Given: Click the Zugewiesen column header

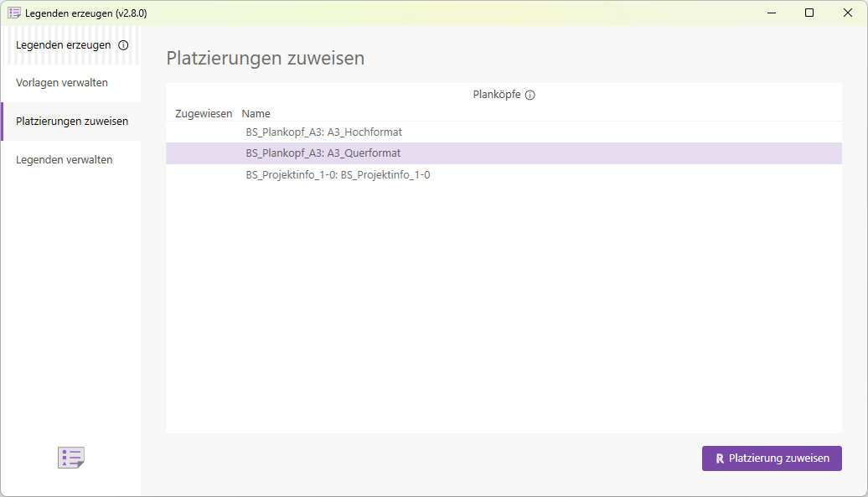Looking at the screenshot, I should (203, 113).
